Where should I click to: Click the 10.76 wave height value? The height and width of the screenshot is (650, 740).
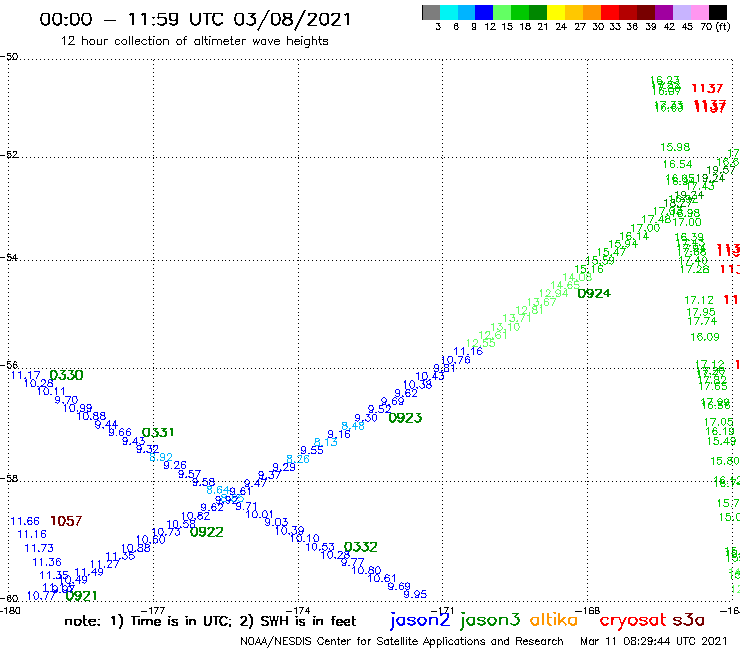[455, 360]
